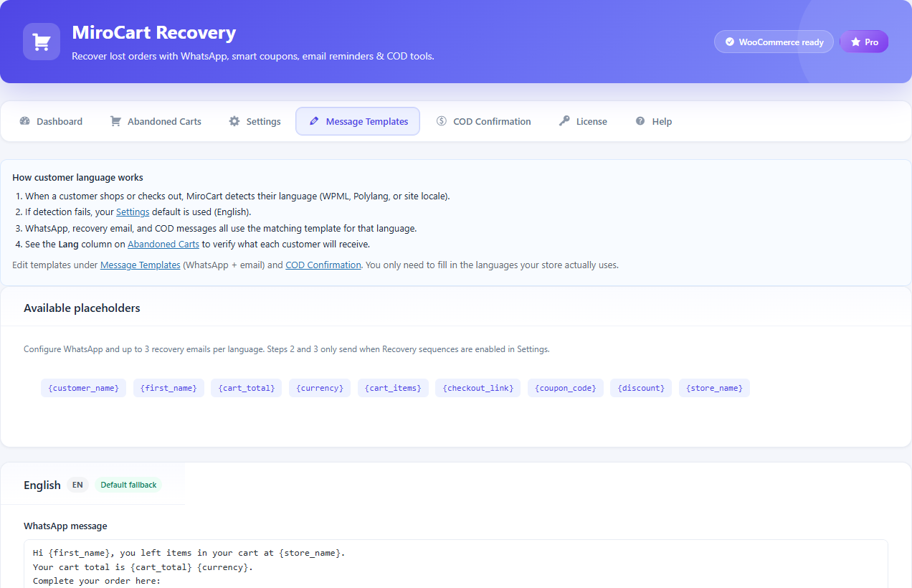Click the COD Confirmation dollar icon

(442, 121)
